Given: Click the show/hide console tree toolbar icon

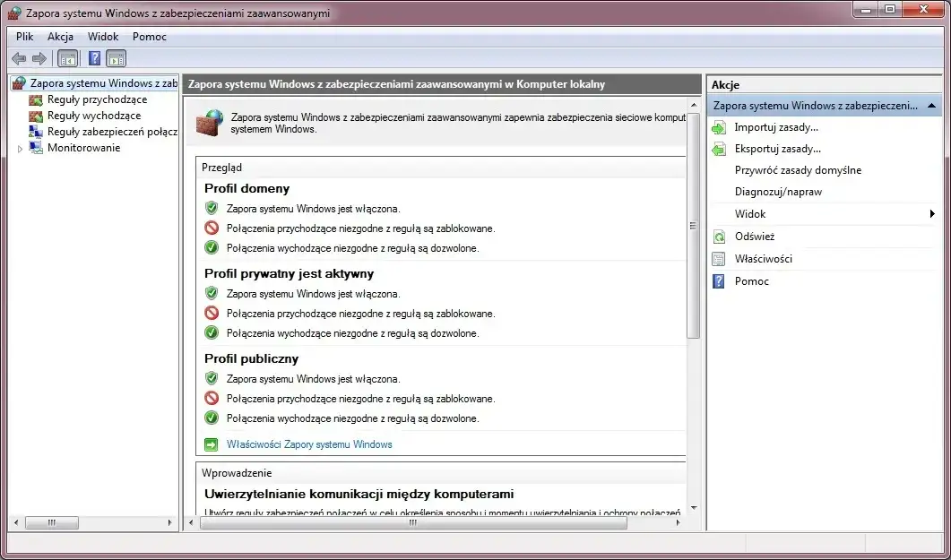Looking at the screenshot, I should 66,58.
